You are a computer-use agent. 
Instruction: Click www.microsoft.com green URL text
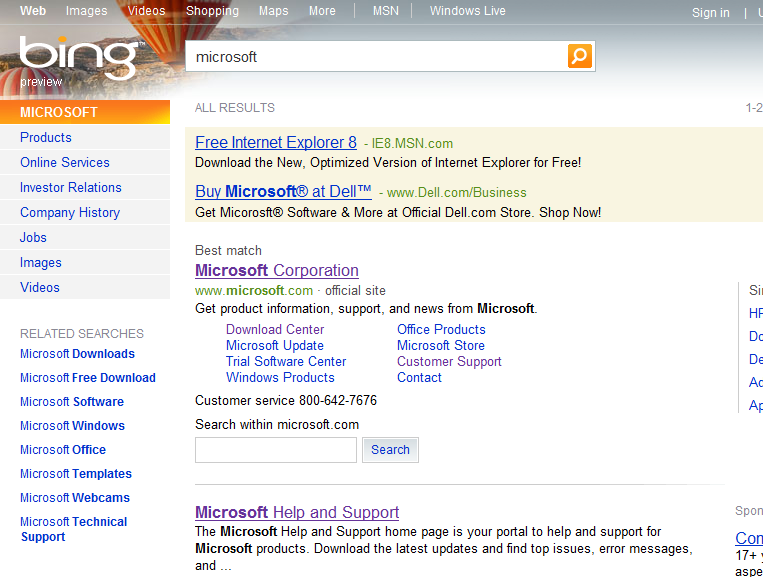coord(254,290)
